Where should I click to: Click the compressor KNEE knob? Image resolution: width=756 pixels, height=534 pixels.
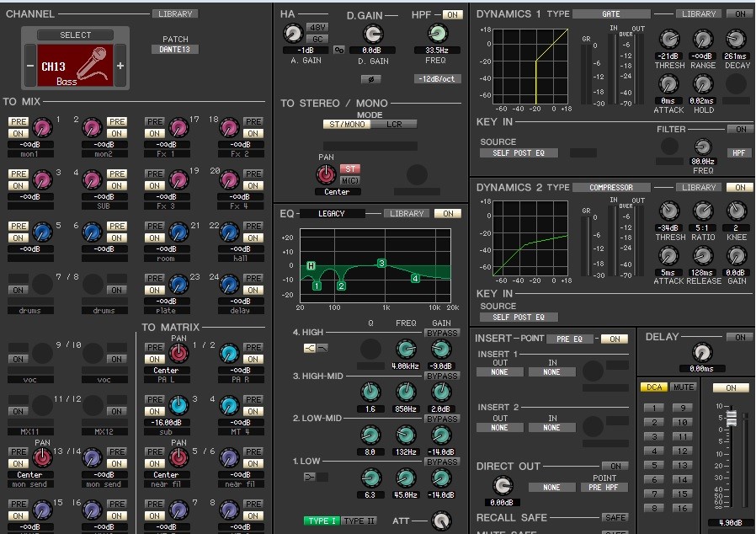[x=737, y=211]
